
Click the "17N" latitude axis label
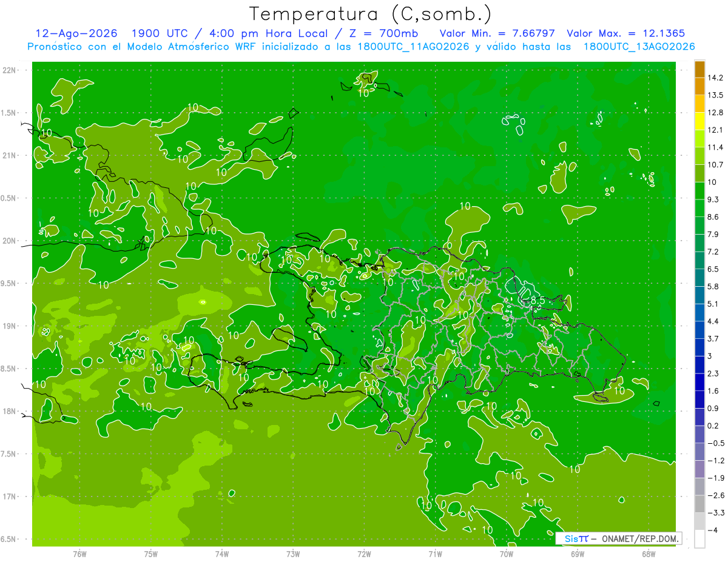pyautogui.click(x=10, y=497)
